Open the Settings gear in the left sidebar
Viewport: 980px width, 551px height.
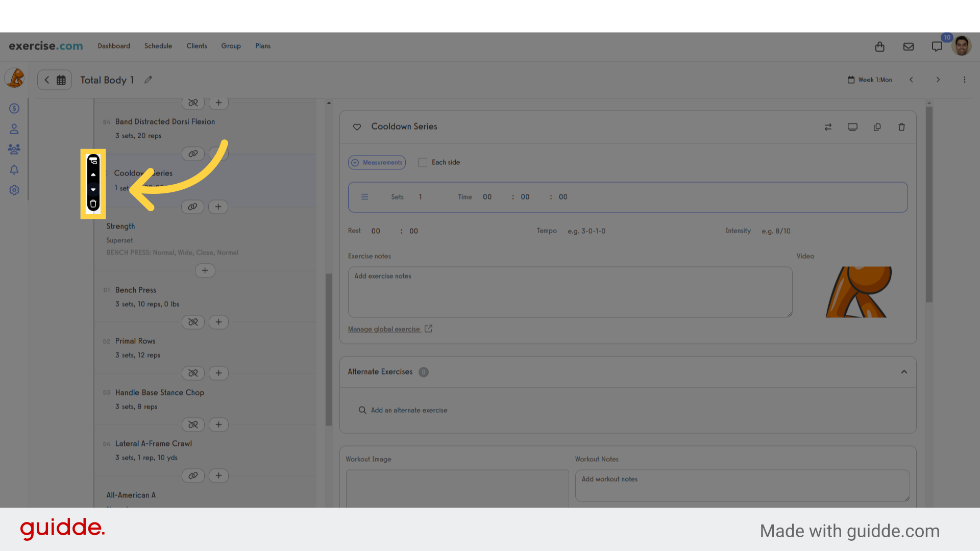point(14,190)
